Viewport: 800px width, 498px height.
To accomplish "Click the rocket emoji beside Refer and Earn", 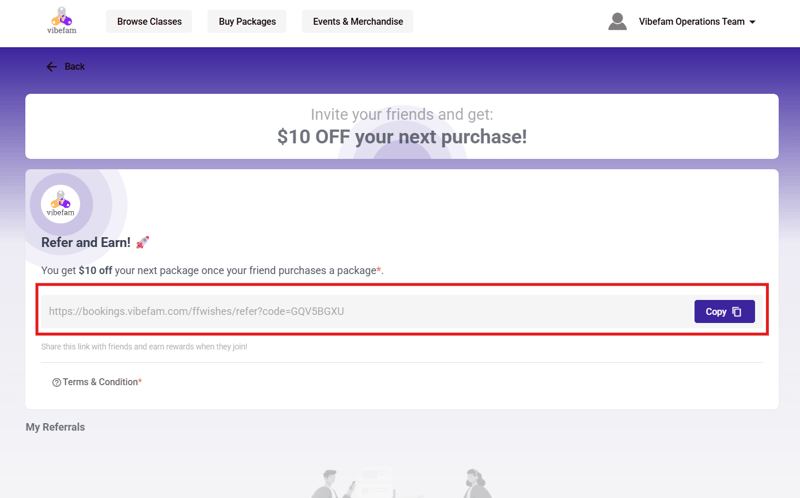I will 142,242.
